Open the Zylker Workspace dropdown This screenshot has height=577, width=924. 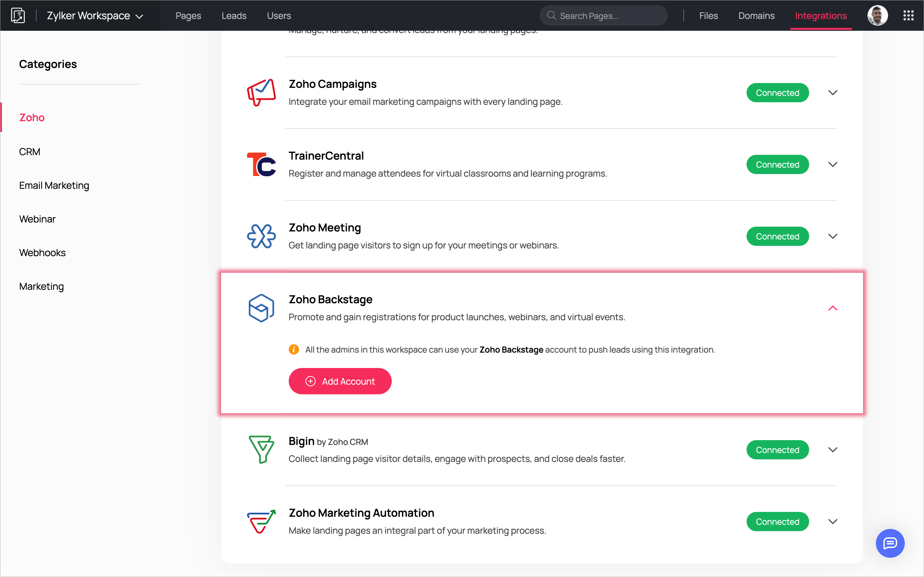(95, 16)
